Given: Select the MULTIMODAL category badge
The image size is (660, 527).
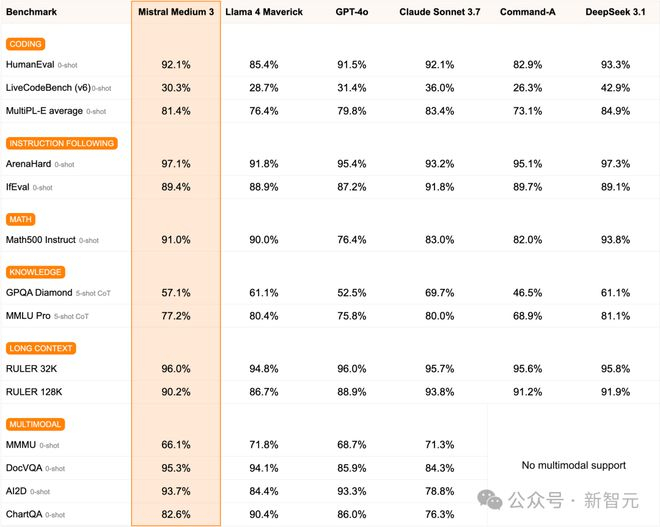Looking at the screenshot, I should pos(37,424).
